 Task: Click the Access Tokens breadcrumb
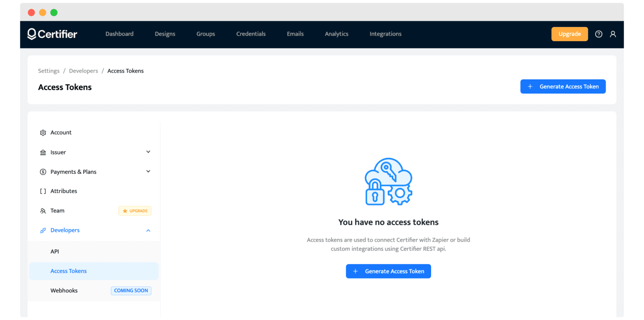pos(125,71)
